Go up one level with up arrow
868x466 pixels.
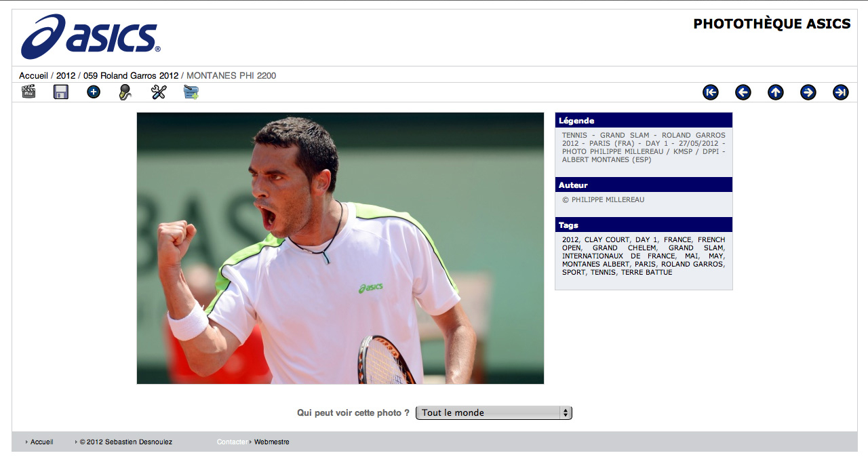click(776, 92)
